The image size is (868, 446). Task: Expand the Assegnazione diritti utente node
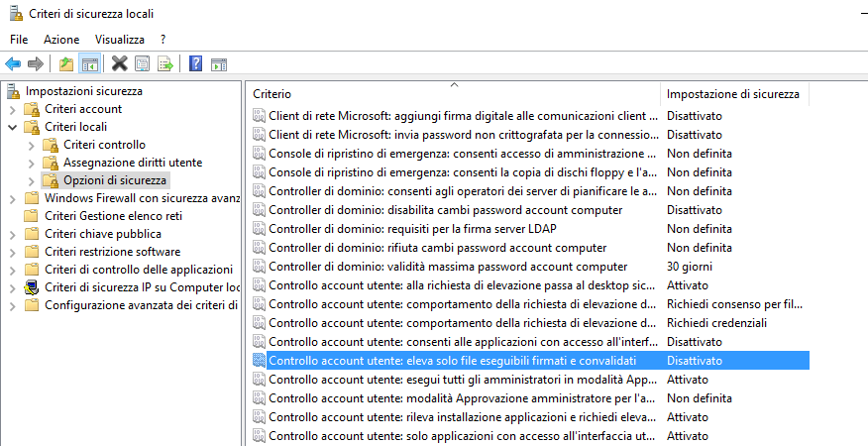tap(31, 163)
